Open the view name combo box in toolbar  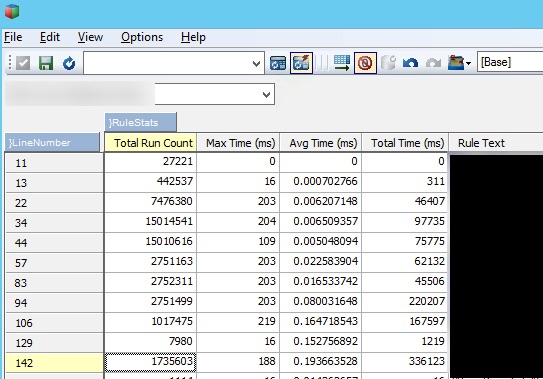point(174,63)
